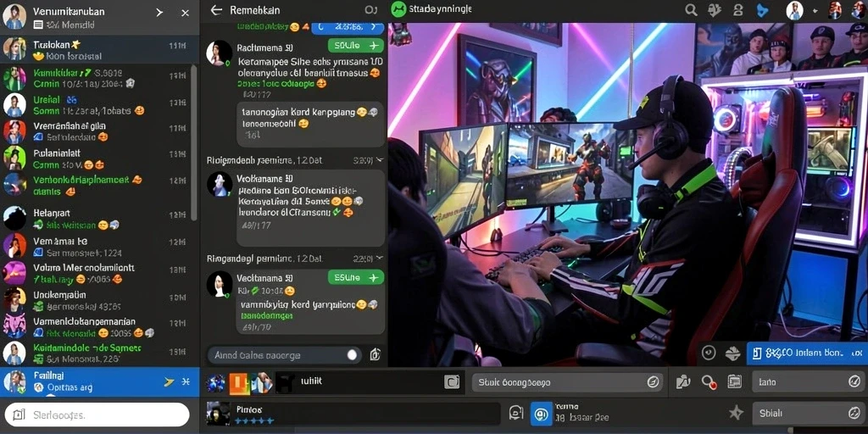This screenshot has width=868, height=434.
Task: Open dropdown arrow next to top-right profile avatar
Action: click(815, 11)
